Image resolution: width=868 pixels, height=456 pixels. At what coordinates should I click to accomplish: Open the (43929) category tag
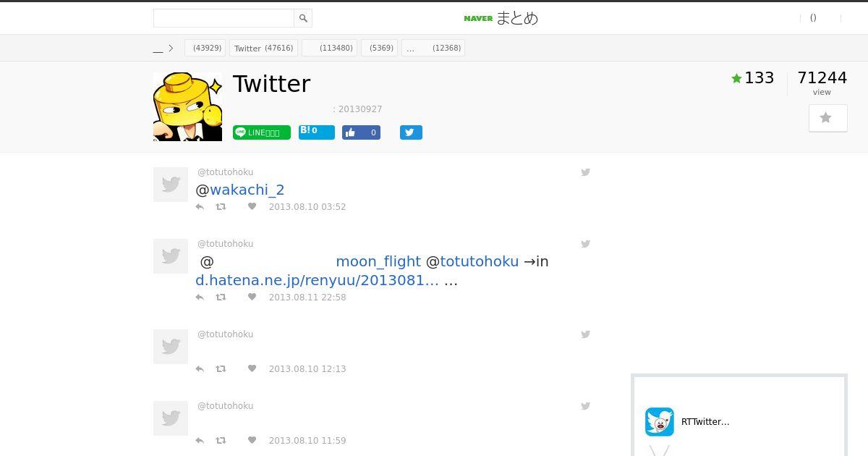pos(205,48)
